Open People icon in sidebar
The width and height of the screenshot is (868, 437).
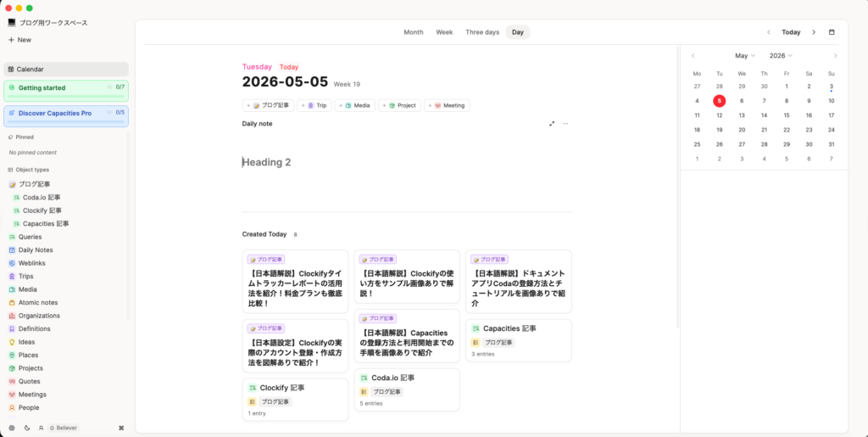coord(12,407)
